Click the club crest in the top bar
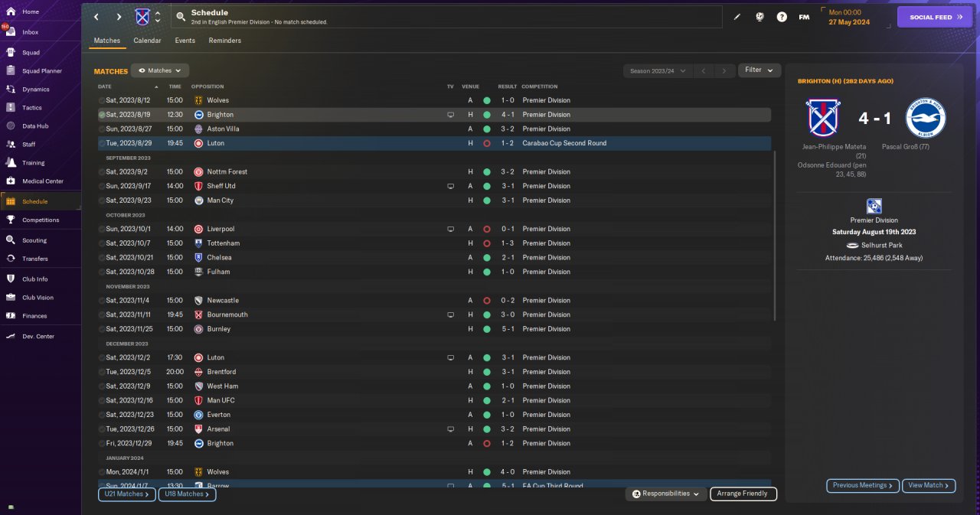Image resolution: width=980 pixels, height=515 pixels. [x=142, y=17]
